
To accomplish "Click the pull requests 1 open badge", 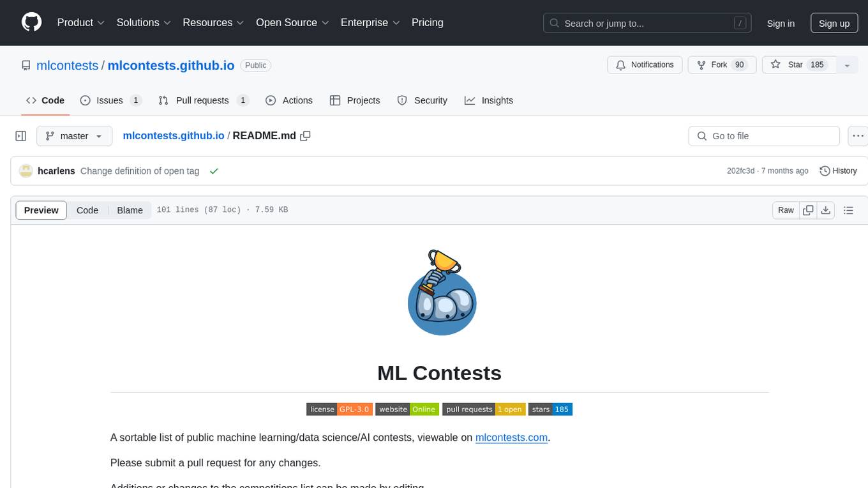I will click(484, 409).
